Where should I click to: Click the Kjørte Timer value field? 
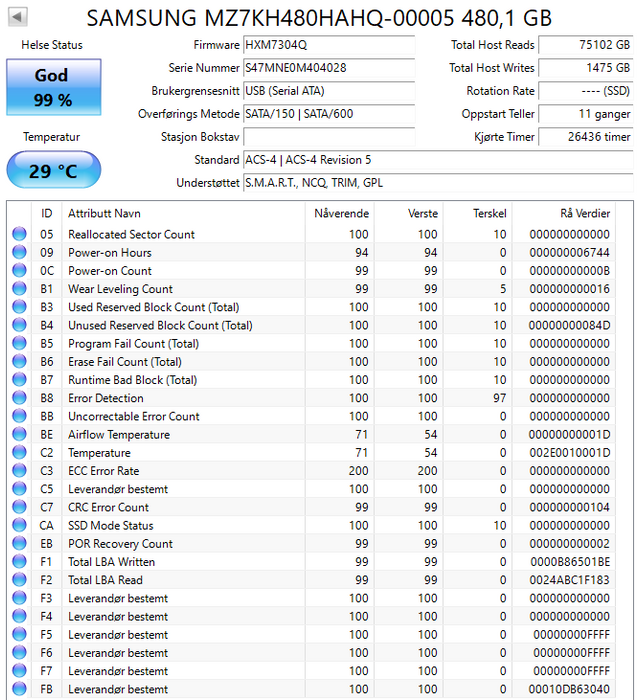click(x=585, y=137)
